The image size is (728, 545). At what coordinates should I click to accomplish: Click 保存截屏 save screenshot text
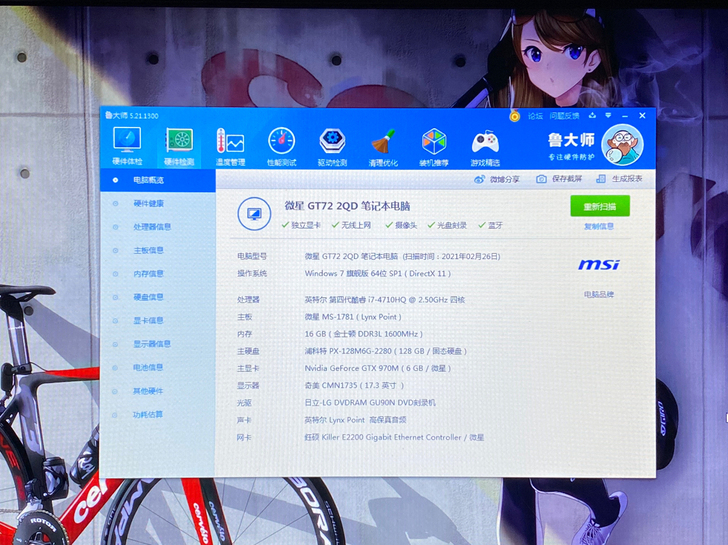click(567, 179)
